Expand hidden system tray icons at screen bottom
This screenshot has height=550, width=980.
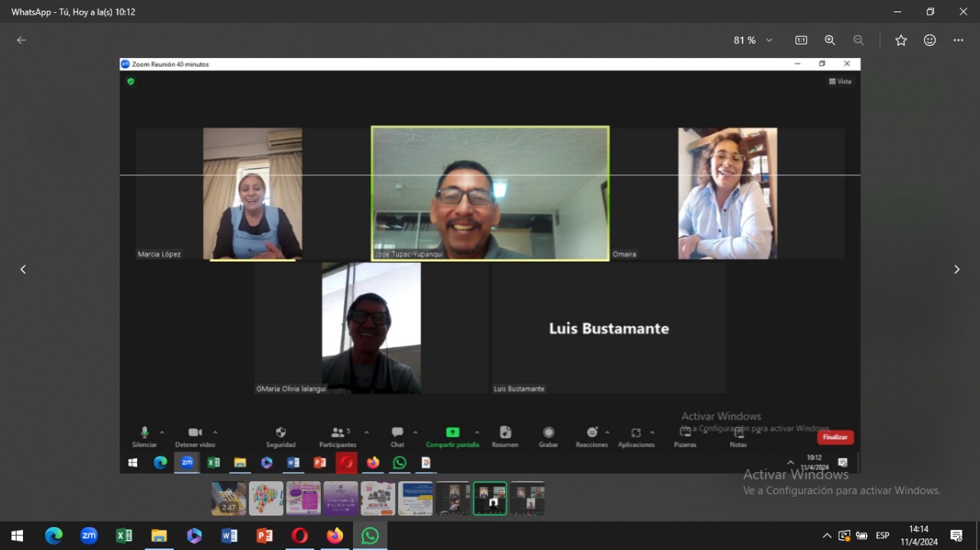pyautogui.click(x=827, y=536)
